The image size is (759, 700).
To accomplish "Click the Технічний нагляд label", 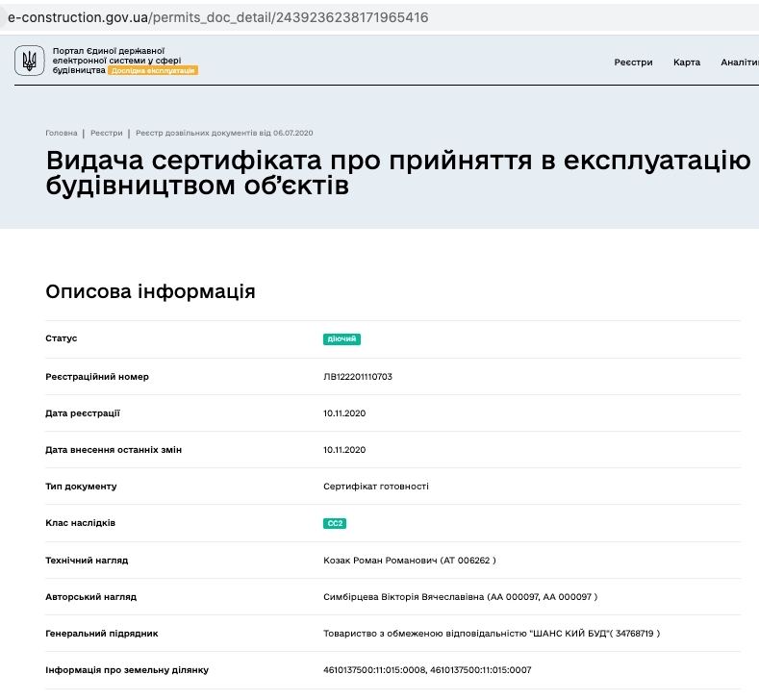I will [87, 561].
